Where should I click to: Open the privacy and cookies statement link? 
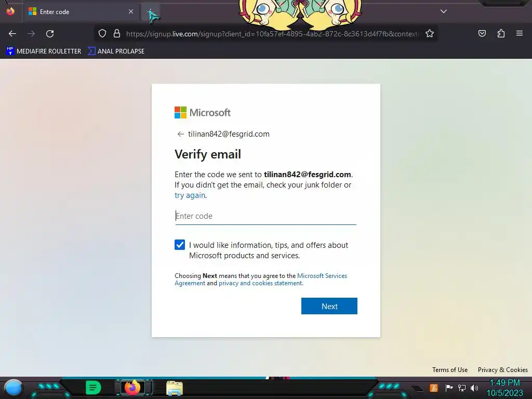[261, 283]
